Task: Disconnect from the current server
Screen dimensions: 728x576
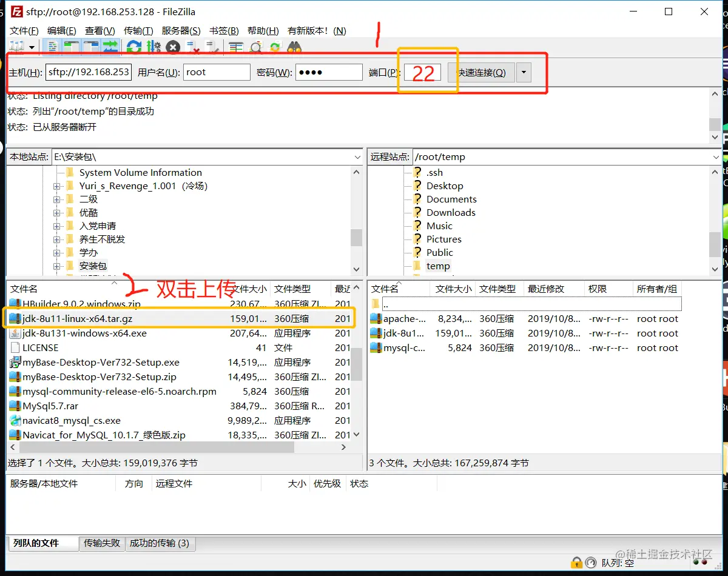Action: pyautogui.click(x=193, y=47)
